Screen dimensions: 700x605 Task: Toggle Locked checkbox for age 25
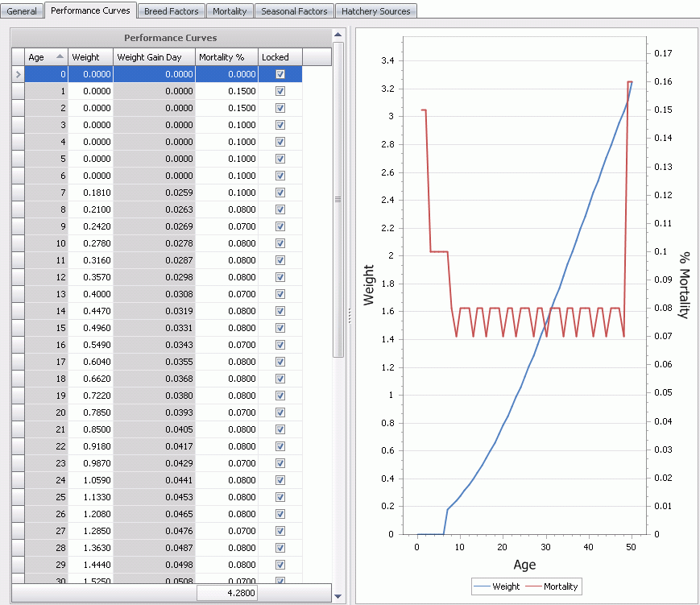pos(280,497)
